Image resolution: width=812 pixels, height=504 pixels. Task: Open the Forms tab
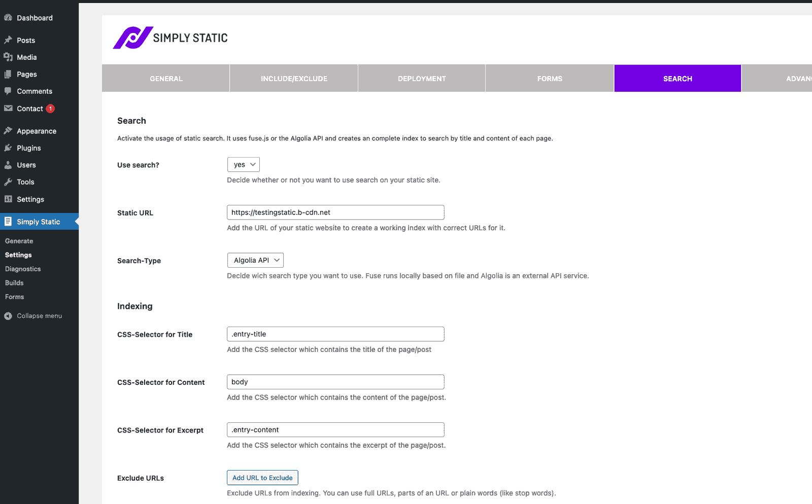[550, 79]
